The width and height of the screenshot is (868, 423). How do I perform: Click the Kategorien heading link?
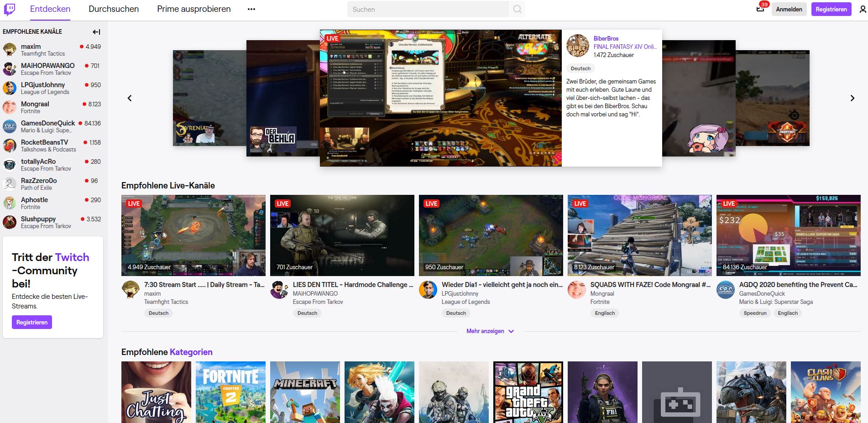(191, 352)
